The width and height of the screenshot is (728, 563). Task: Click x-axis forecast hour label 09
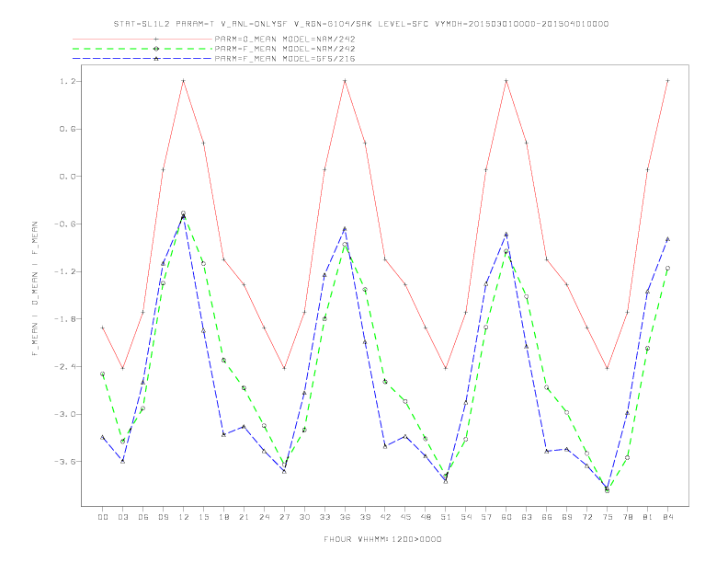tap(163, 517)
